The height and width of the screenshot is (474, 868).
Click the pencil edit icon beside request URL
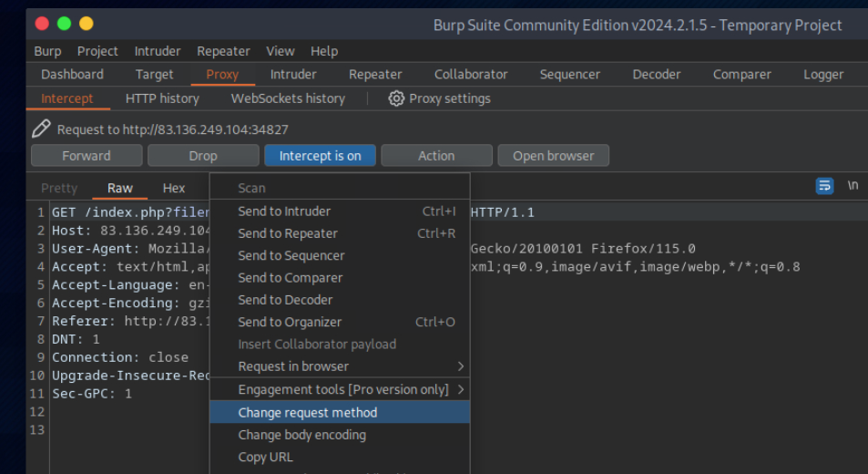point(41,129)
